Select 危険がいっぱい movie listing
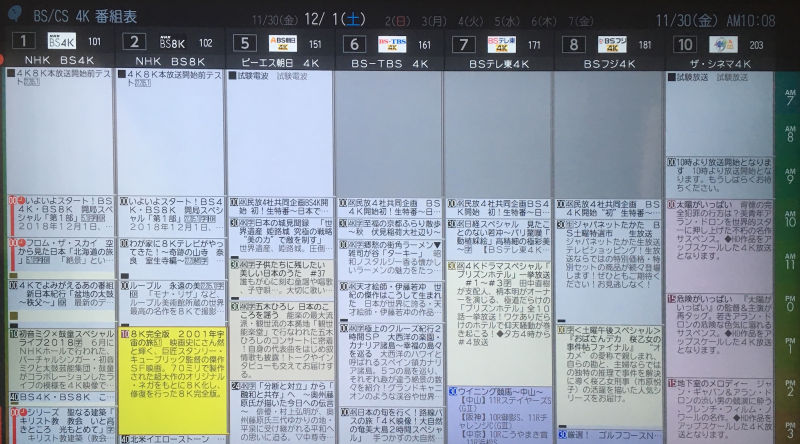The width and height of the screenshot is (800, 444). click(719, 334)
